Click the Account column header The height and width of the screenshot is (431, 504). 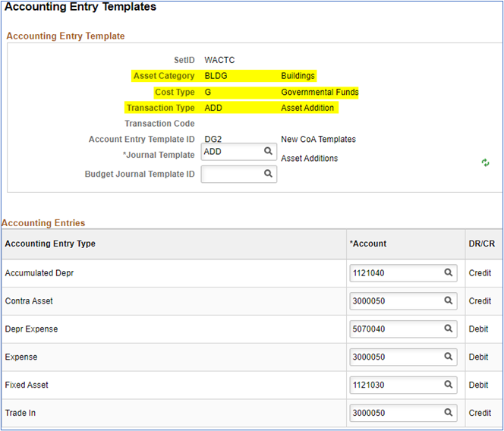click(x=367, y=244)
